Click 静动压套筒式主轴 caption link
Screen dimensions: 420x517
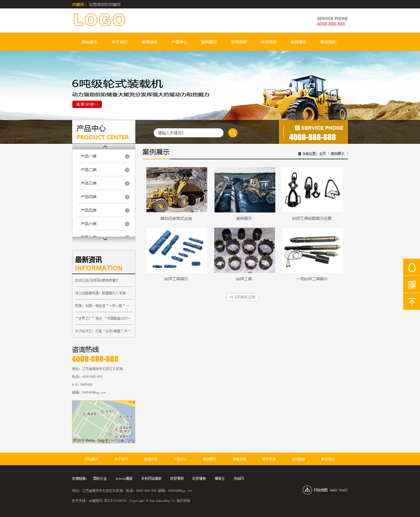click(x=176, y=218)
